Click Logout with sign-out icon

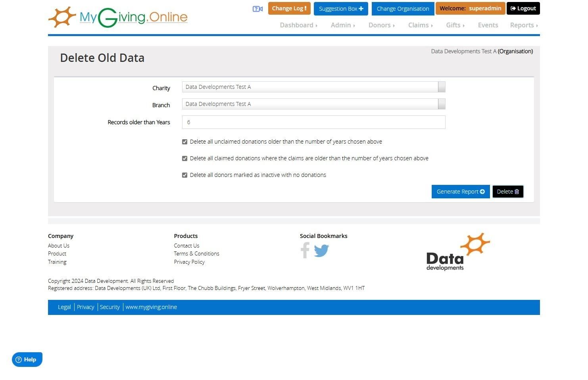[x=523, y=8]
